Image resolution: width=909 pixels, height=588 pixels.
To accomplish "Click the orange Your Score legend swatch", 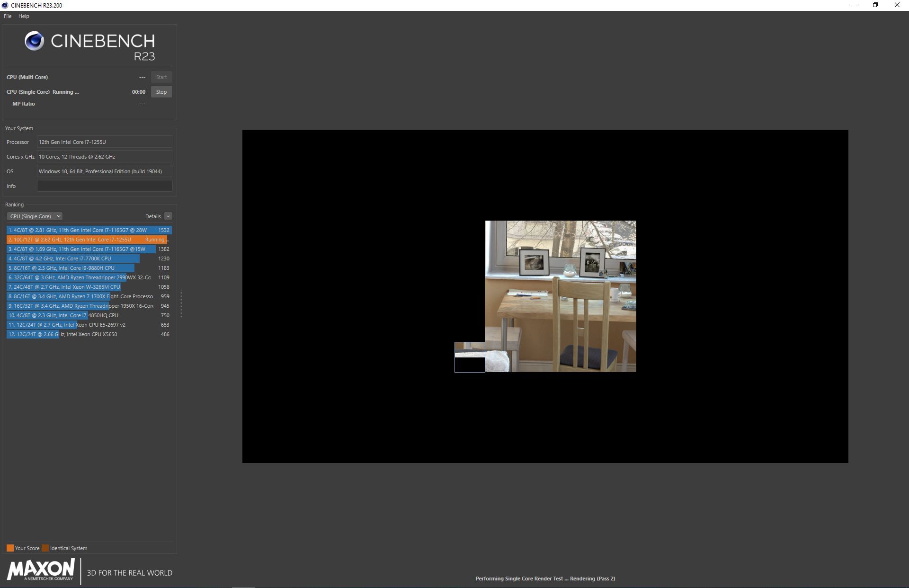I will [10, 548].
